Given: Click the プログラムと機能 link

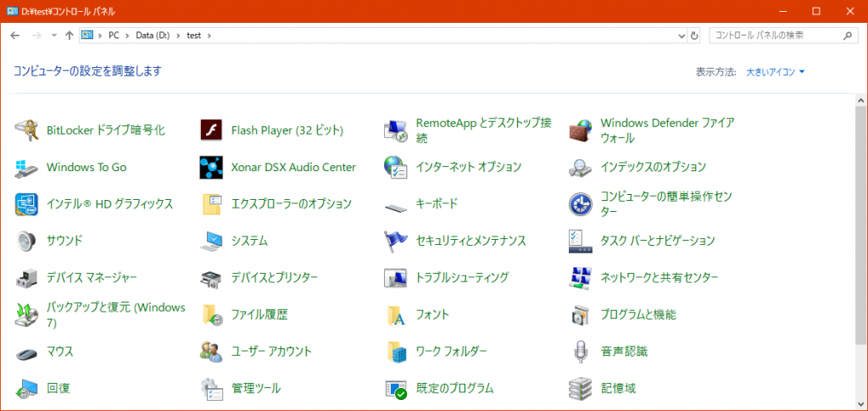Looking at the screenshot, I should tap(637, 314).
